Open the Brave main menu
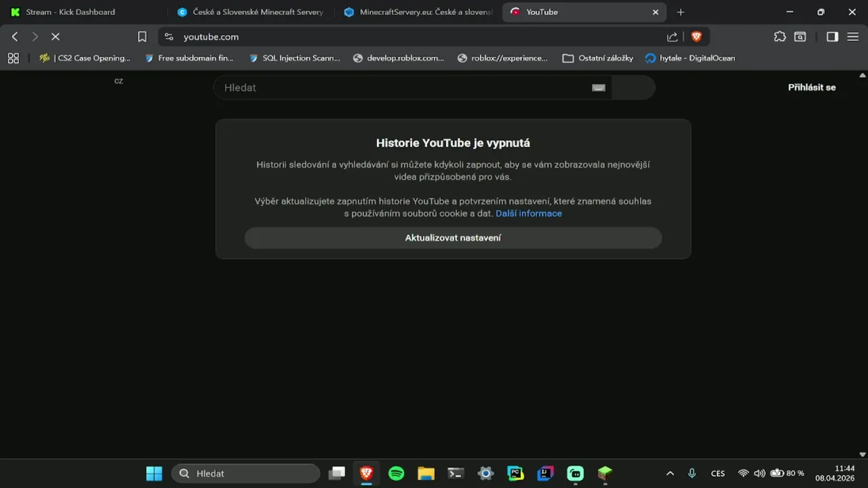Viewport: 868px width, 488px height. 852,37
